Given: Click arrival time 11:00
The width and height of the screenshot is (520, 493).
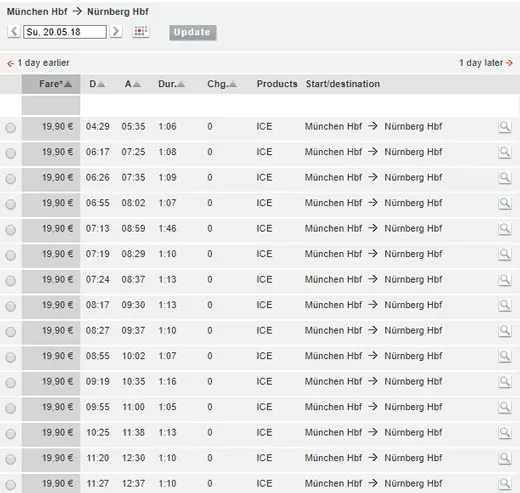Looking at the screenshot, I should click(133, 407).
